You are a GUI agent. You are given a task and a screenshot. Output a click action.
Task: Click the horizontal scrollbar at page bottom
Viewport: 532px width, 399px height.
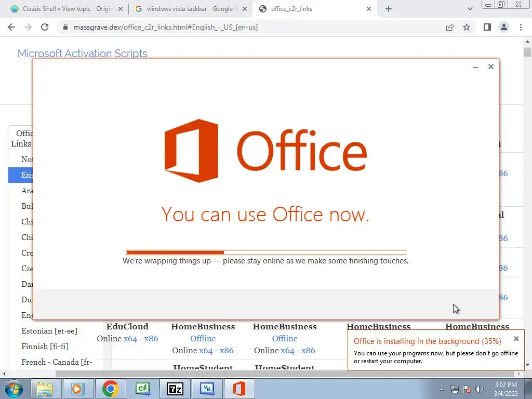(285, 374)
